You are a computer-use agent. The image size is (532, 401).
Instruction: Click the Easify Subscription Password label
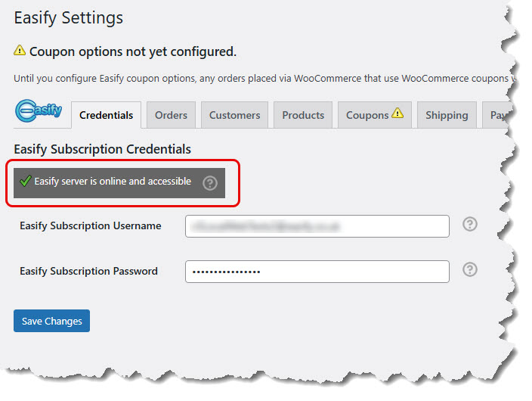(89, 271)
